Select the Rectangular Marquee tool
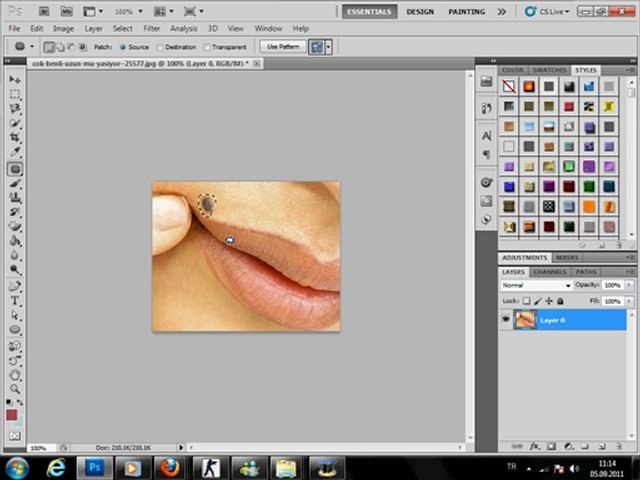 [x=15, y=94]
